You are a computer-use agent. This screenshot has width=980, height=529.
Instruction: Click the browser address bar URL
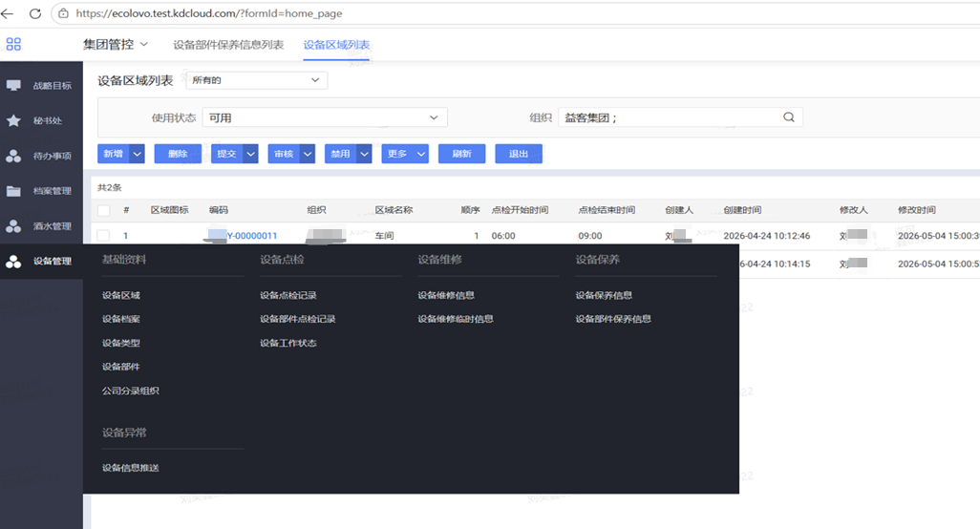point(209,13)
